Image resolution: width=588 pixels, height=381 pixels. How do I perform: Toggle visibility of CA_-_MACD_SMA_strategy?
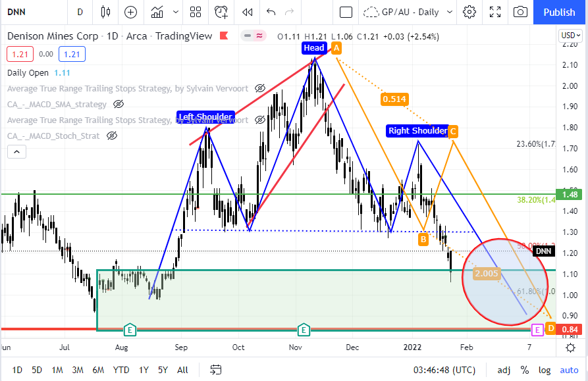coord(119,104)
